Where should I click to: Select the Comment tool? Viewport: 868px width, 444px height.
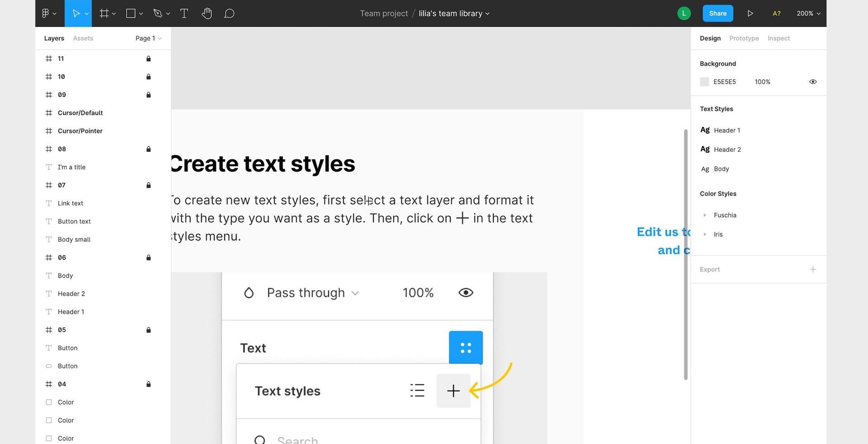tap(229, 14)
